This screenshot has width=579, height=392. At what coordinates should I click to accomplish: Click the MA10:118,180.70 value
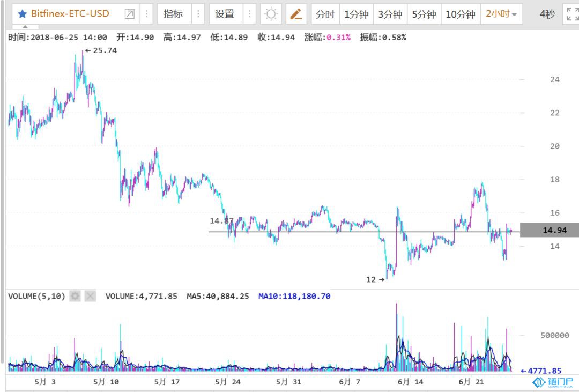[294, 297]
